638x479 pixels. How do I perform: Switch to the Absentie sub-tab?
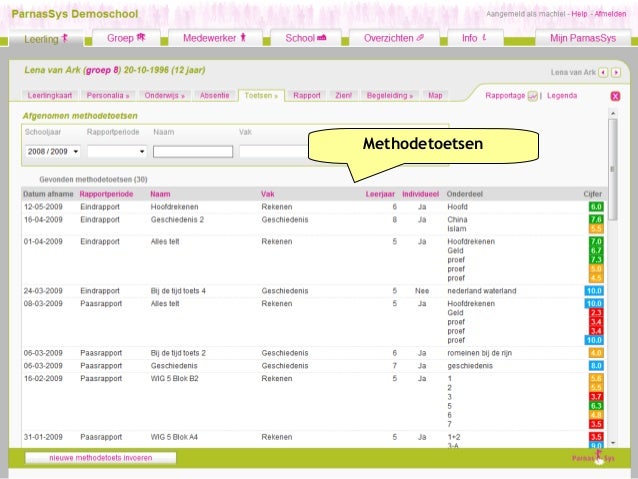click(214, 96)
